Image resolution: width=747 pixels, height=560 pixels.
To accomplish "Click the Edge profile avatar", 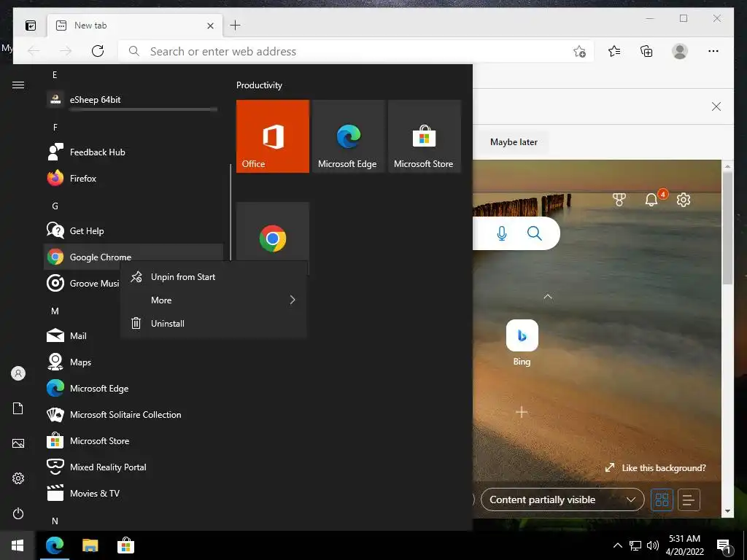I will point(680,51).
